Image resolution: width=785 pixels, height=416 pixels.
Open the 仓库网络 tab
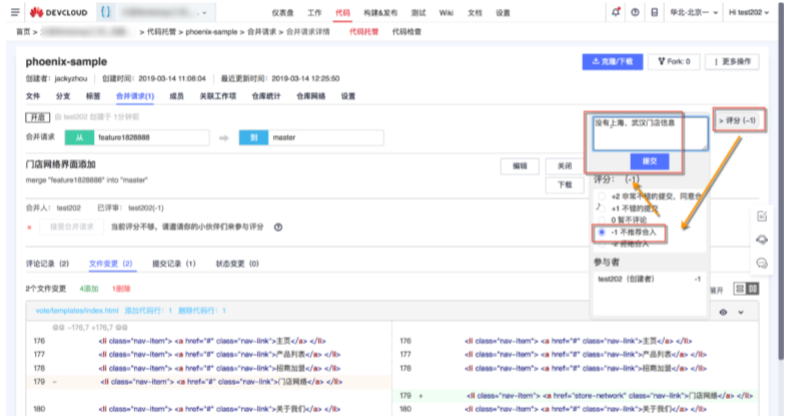pos(311,96)
